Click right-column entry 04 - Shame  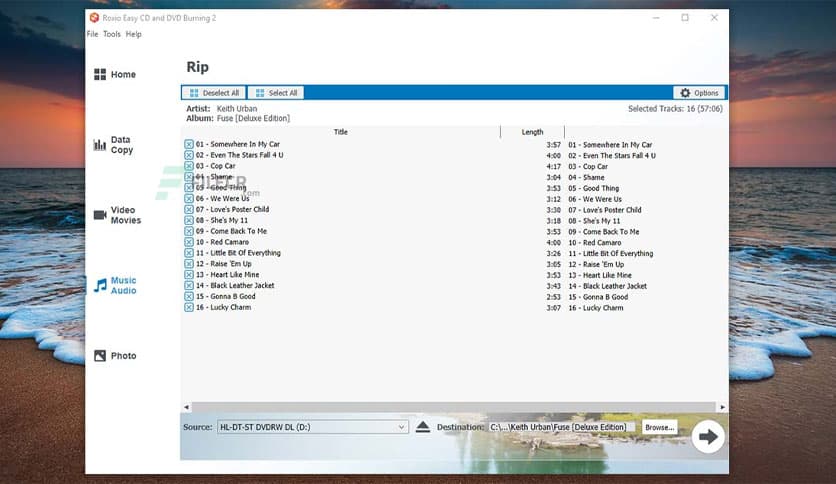pyautogui.click(x=586, y=178)
